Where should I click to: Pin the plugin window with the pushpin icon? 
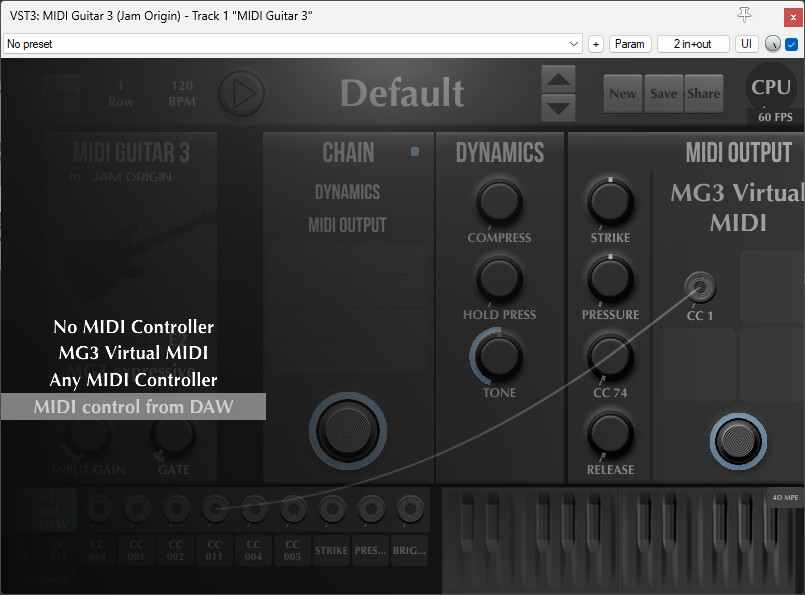744,14
